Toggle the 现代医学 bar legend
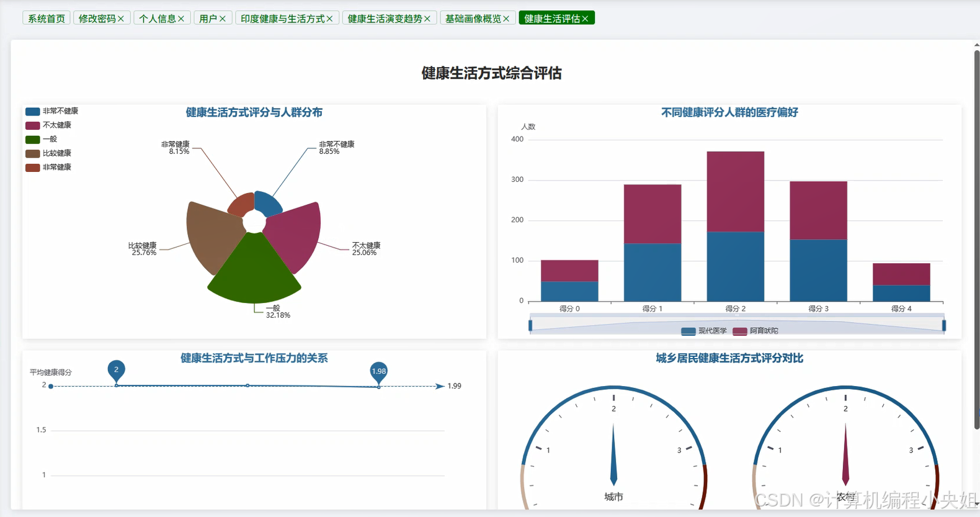This screenshot has height=517, width=980. [704, 331]
